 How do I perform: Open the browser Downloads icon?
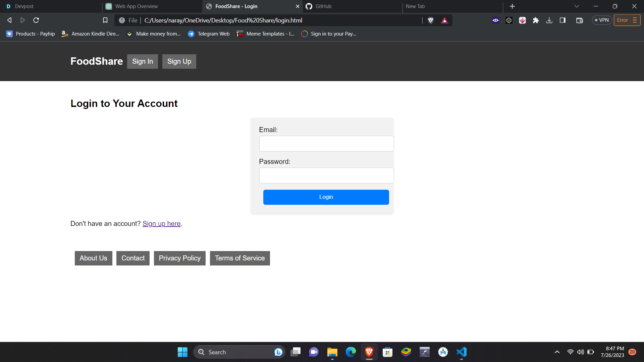[549, 20]
